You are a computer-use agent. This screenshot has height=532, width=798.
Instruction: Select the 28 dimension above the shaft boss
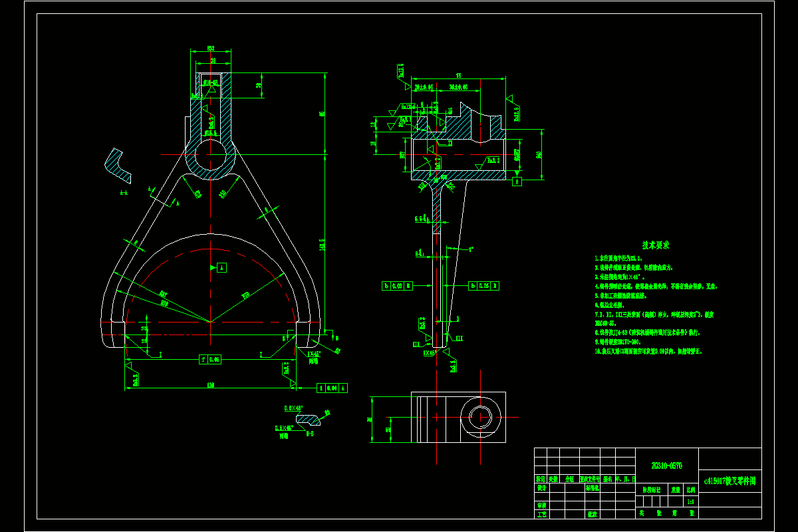pyautogui.click(x=213, y=61)
